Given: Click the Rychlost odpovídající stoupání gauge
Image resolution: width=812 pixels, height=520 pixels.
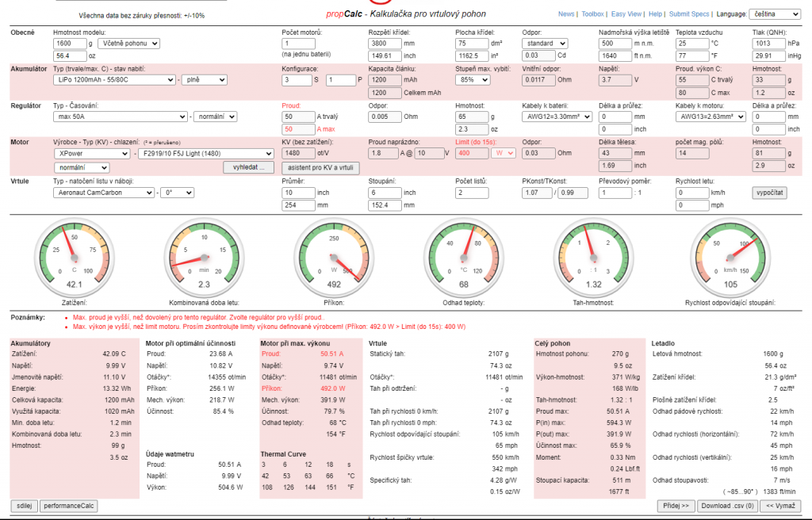Looking at the screenshot, I should 731,256.
